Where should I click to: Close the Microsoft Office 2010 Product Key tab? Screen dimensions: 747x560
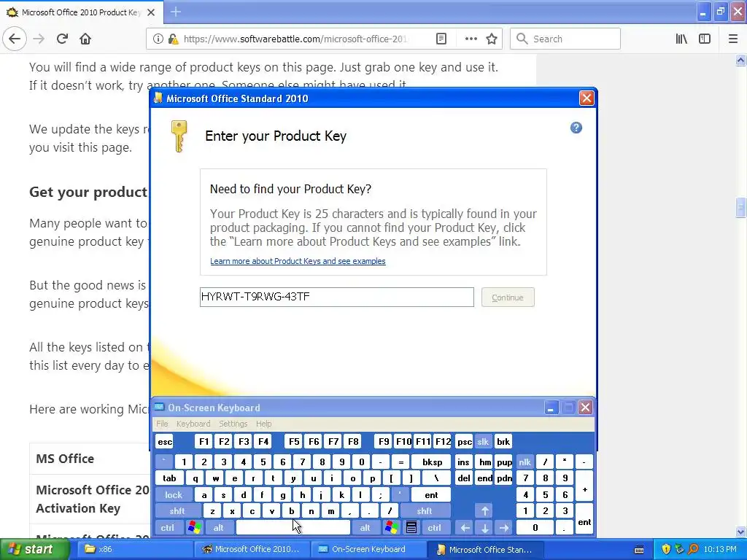click(x=151, y=12)
